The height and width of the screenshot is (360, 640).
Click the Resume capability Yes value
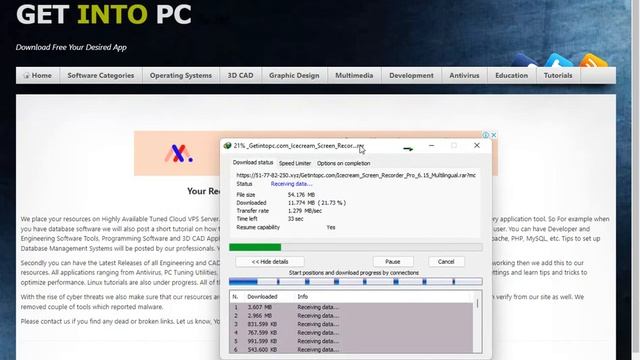tap(331, 227)
